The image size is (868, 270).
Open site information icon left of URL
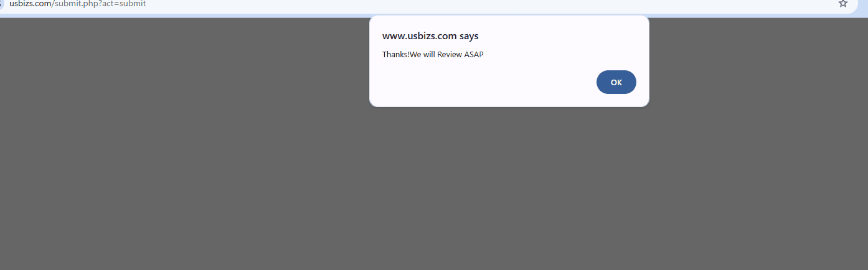pos(2,4)
